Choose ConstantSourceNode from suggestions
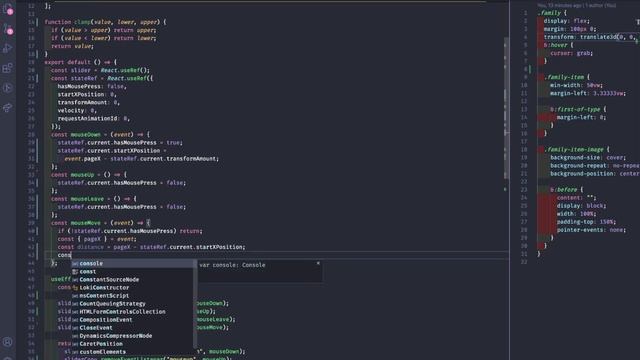The width and height of the screenshot is (640, 360). pos(132,280)
